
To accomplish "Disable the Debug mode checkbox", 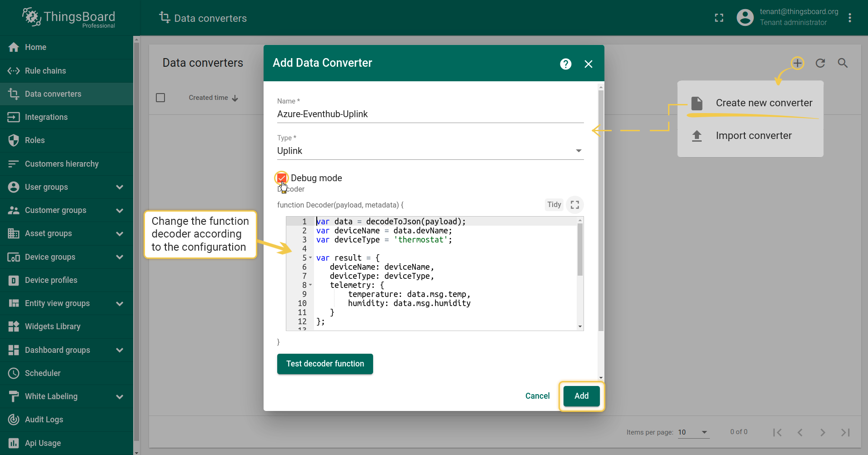I will (x=282, y=178).
